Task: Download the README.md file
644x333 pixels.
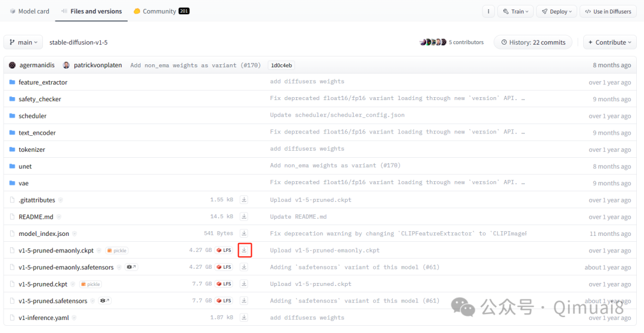Action: [x=244, y=216]
